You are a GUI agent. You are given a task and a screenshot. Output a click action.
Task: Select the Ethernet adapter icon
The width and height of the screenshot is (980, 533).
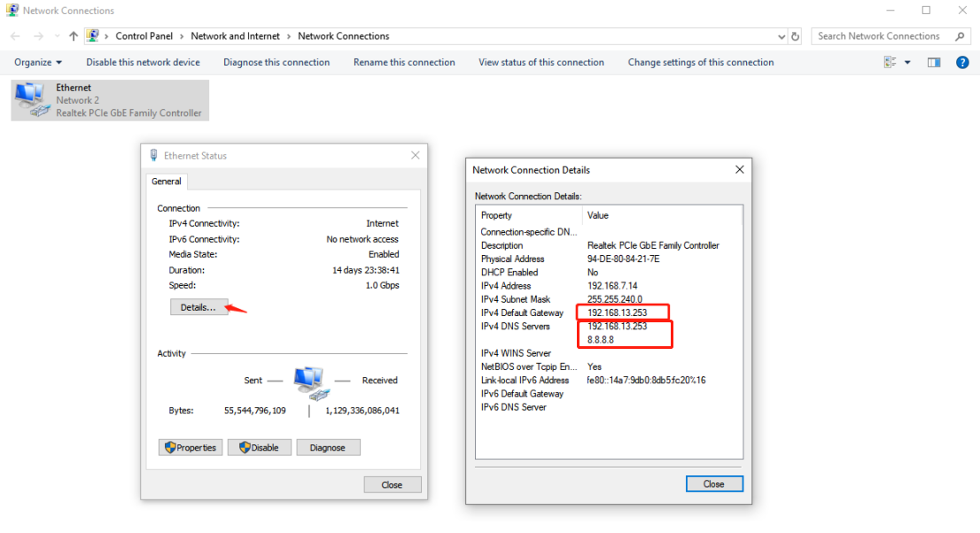point(32,100)
